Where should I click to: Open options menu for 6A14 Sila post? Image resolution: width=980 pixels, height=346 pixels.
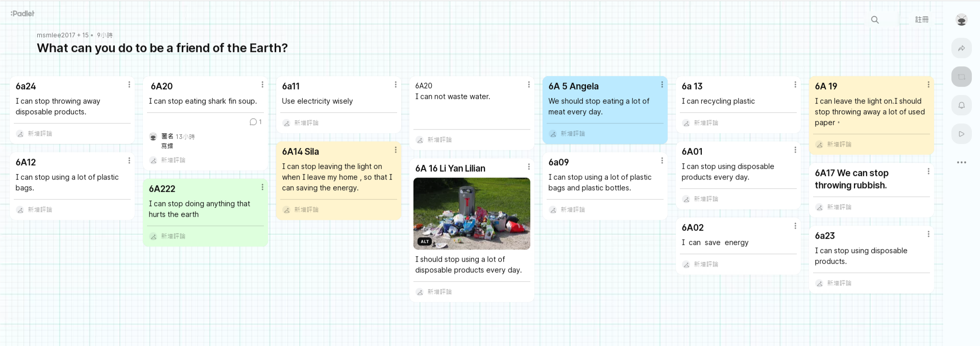click(396, 150)
